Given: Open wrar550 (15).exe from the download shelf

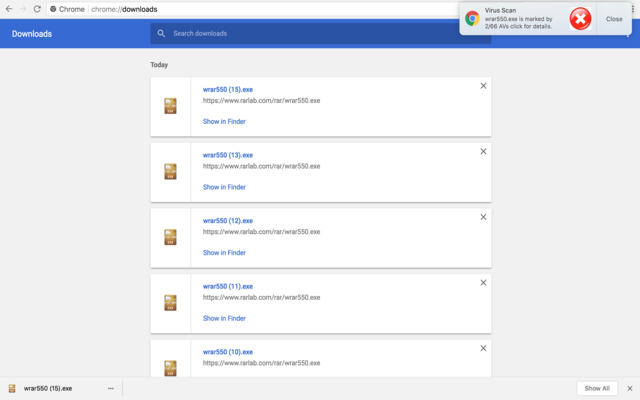Looking at the screenshot, I should coord(48,389).
